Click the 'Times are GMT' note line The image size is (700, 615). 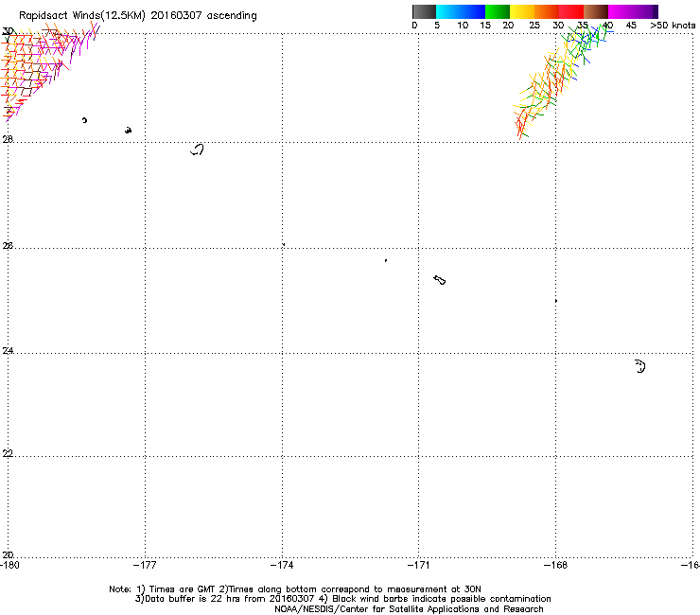tap(294, 589)
